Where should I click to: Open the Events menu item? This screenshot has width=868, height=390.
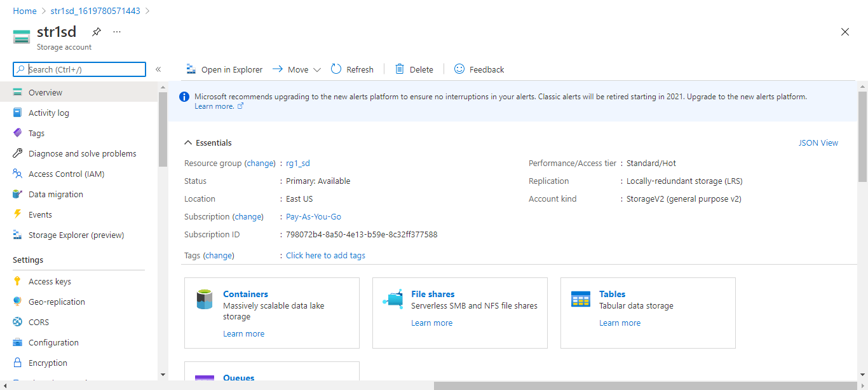click(x=79, y=214)
